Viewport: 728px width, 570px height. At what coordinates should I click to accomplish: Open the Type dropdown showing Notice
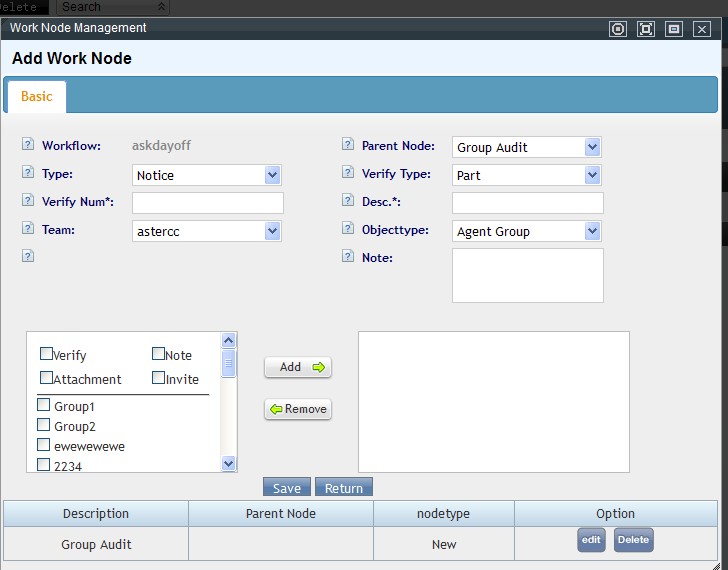click(207, 175)
